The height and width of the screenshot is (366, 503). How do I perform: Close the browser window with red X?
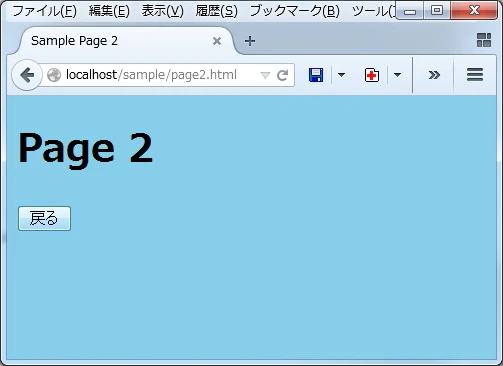click(x=474, y=10)
